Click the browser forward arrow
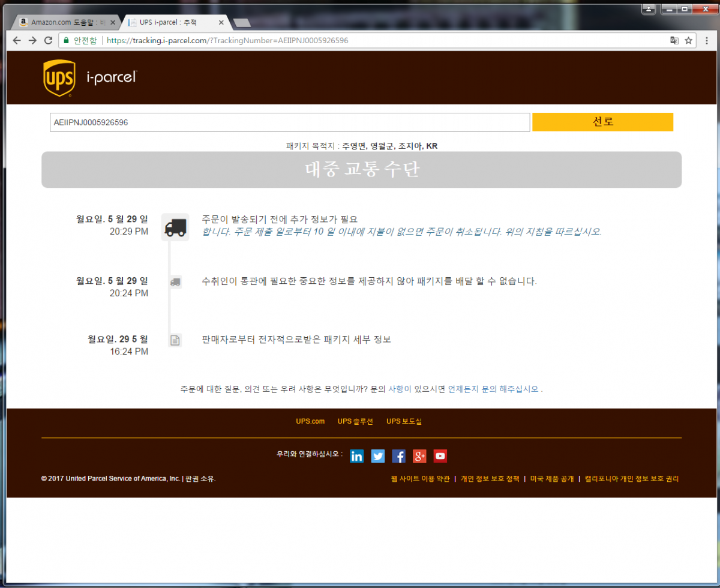Viewport: 720px width, 588px height. tap(33, 41)
